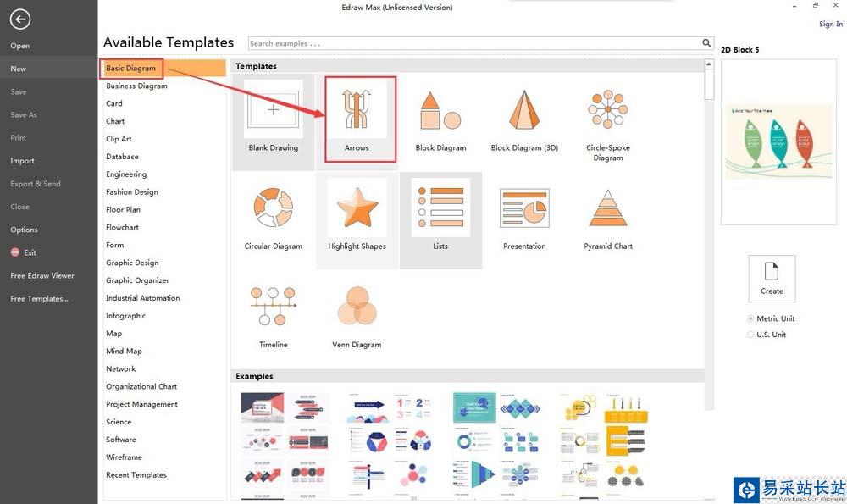Image resolution: width=847 pixels, height=504 pixels.
Task: Click Save in the sidebar
Action: pyautogui.click(x=19, y=91)
